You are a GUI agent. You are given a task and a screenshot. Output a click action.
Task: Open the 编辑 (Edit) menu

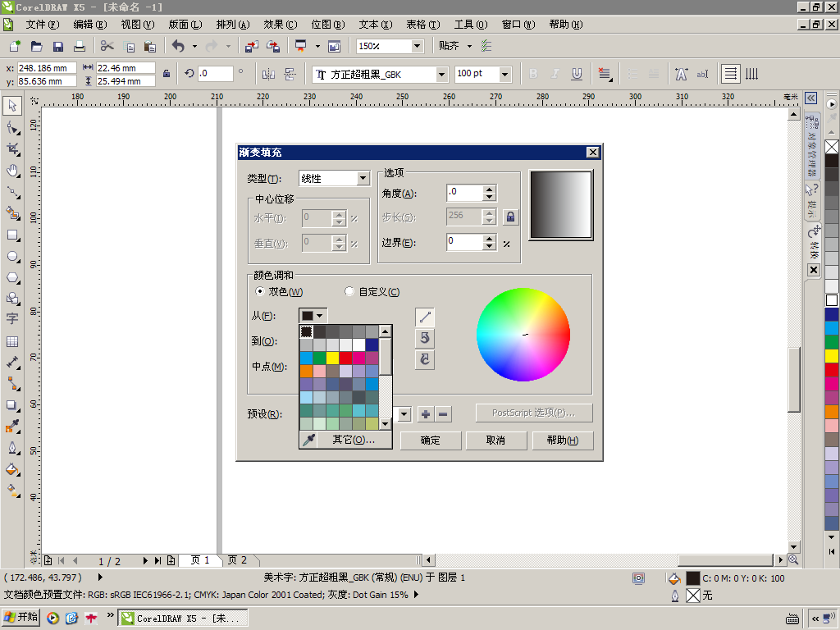point(90,25)
